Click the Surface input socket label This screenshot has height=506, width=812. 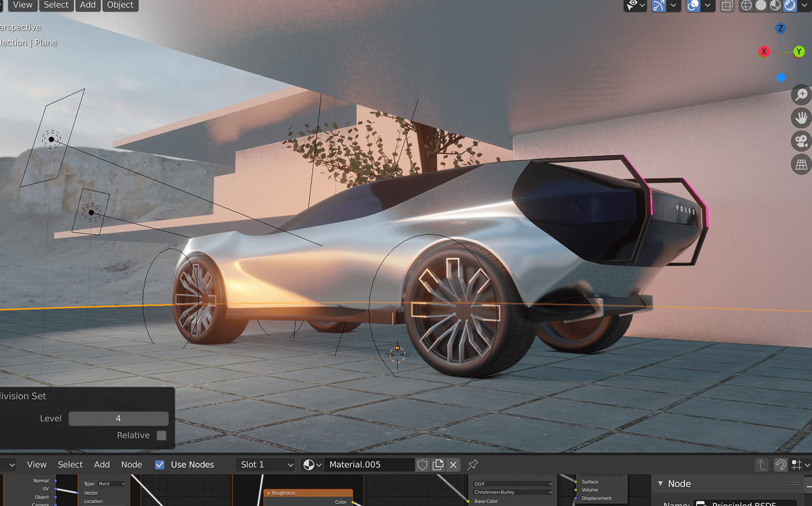tap(590, 482)
